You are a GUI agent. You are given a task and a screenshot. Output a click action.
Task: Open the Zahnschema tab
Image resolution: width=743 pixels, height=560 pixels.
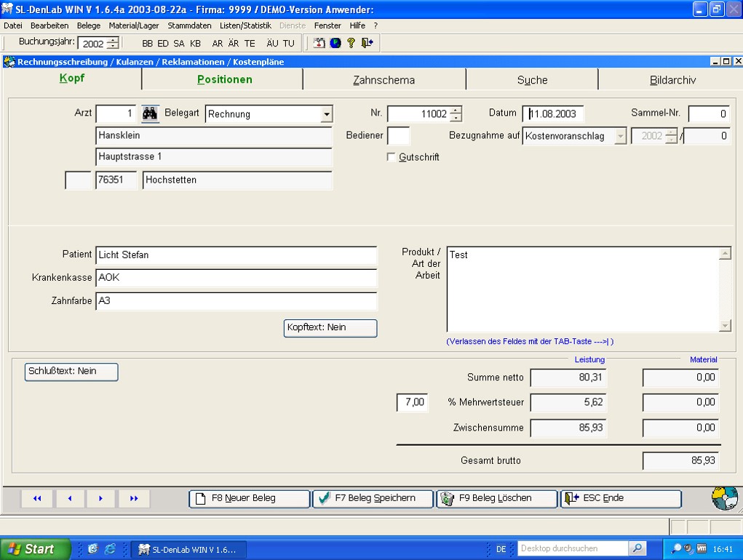click(x=384, y=80)
